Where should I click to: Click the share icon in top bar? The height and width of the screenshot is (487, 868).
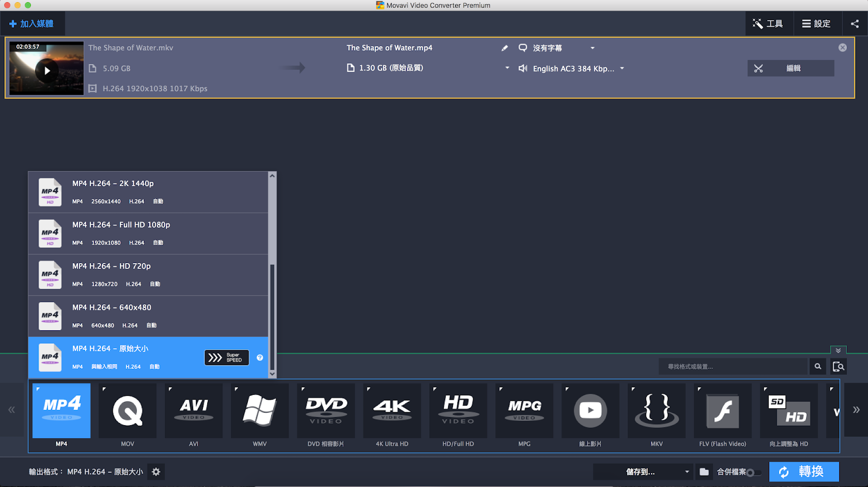(855, 24)
